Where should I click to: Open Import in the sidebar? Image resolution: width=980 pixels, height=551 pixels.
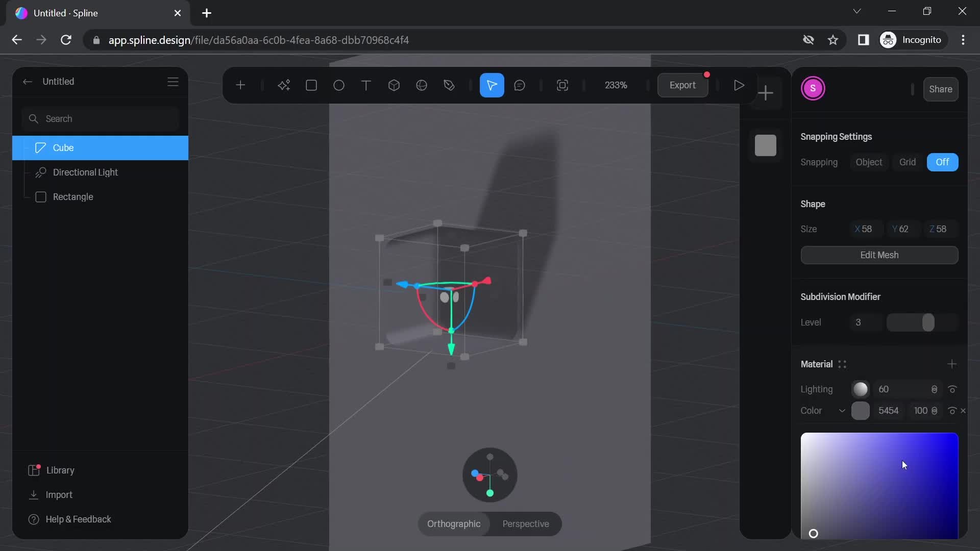point(51,495)
